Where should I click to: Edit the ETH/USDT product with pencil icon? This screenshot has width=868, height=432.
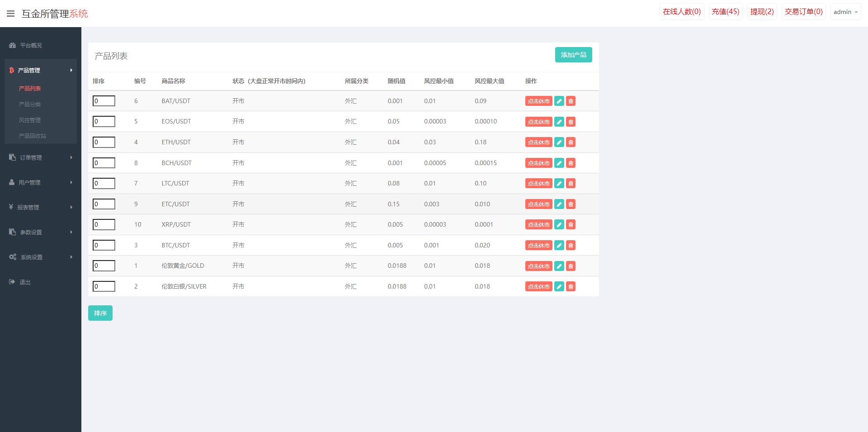coord(559,142)
